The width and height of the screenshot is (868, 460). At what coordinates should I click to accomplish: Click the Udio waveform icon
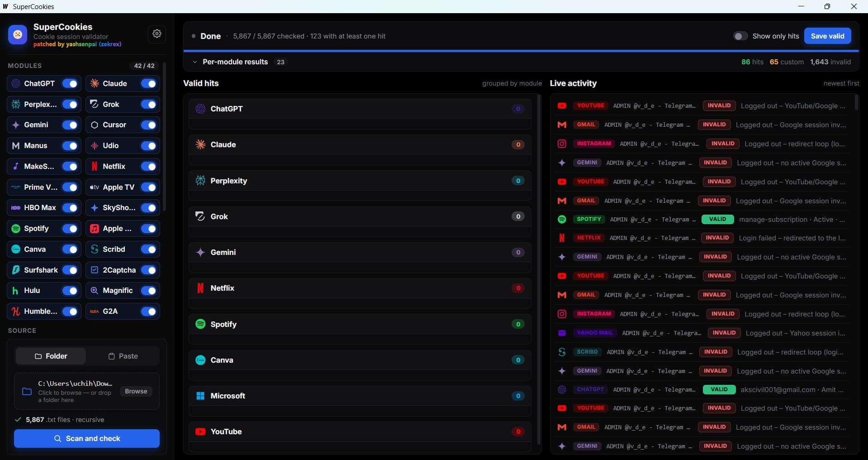pos(95,146)
